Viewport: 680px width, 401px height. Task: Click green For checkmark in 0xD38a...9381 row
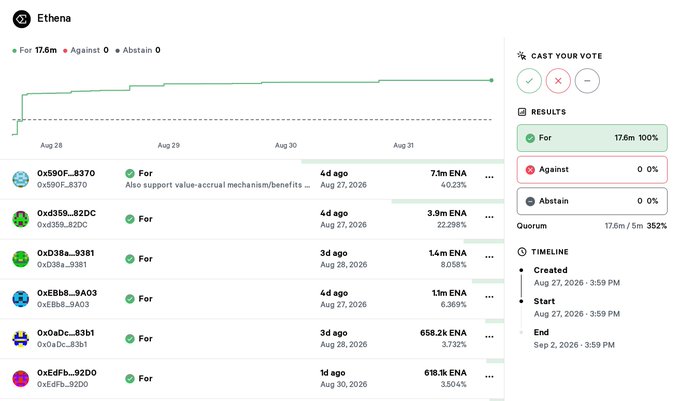click(x=130, y=259)
